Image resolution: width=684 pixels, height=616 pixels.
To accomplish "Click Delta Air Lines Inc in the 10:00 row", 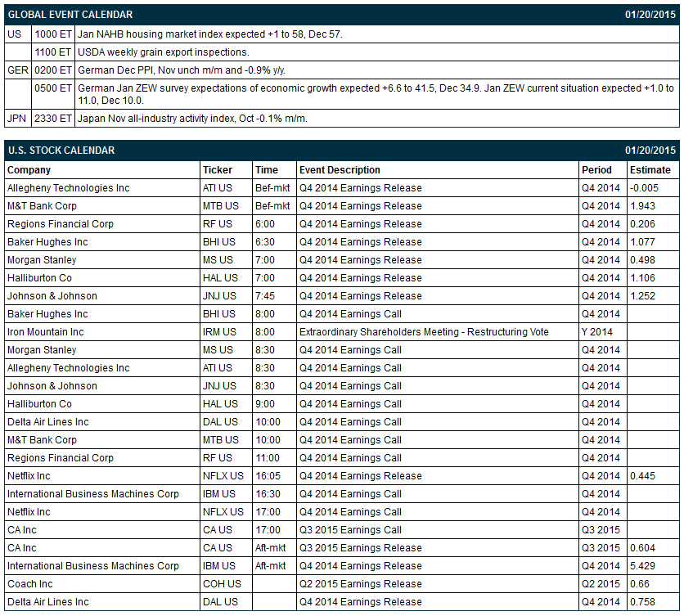I will click(48, 422).
